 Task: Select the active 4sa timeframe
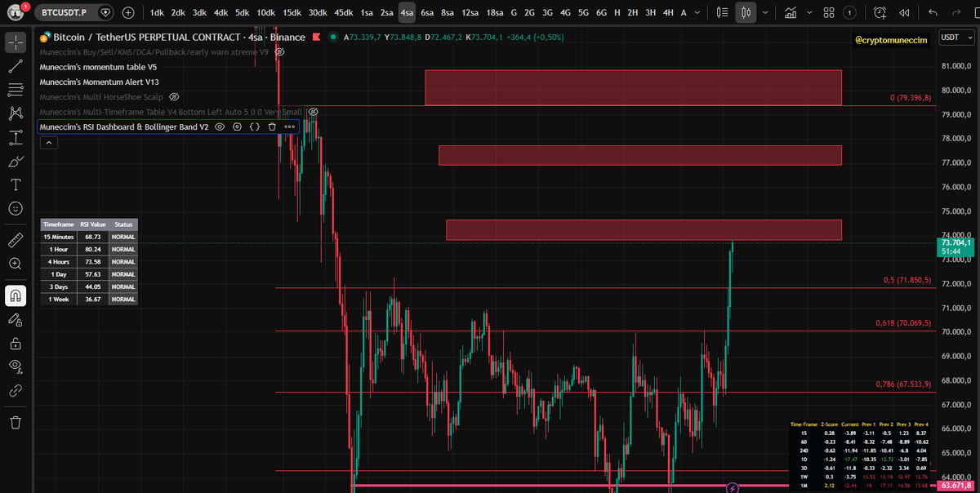(407, 13)
